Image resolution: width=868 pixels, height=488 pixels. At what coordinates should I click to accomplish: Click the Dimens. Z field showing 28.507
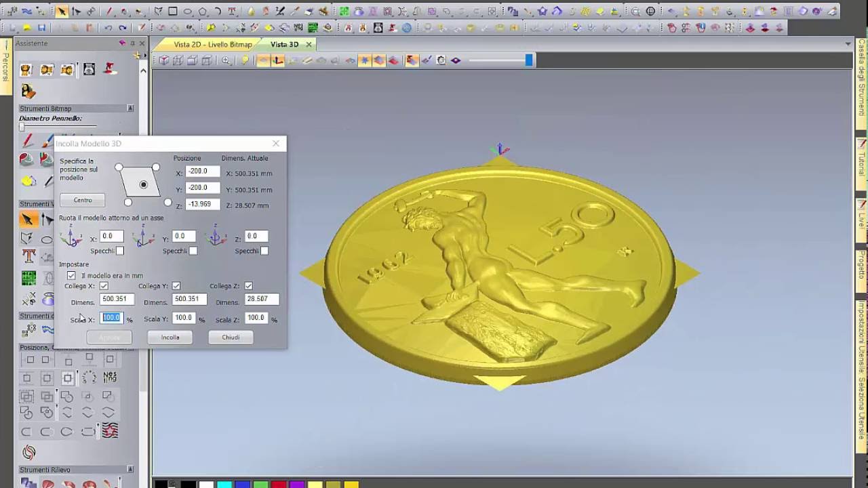[x=262, y=299]
